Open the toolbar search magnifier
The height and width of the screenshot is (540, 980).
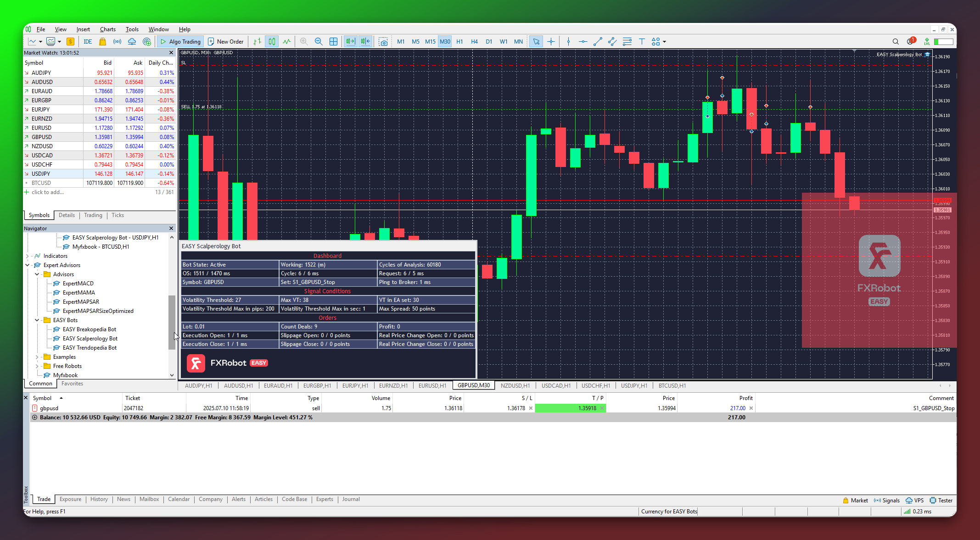tap(896, 42)
